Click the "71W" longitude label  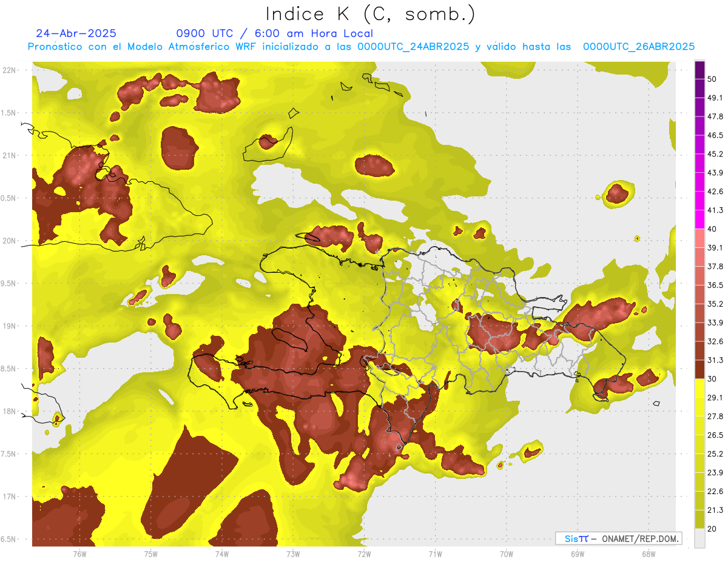435,554
